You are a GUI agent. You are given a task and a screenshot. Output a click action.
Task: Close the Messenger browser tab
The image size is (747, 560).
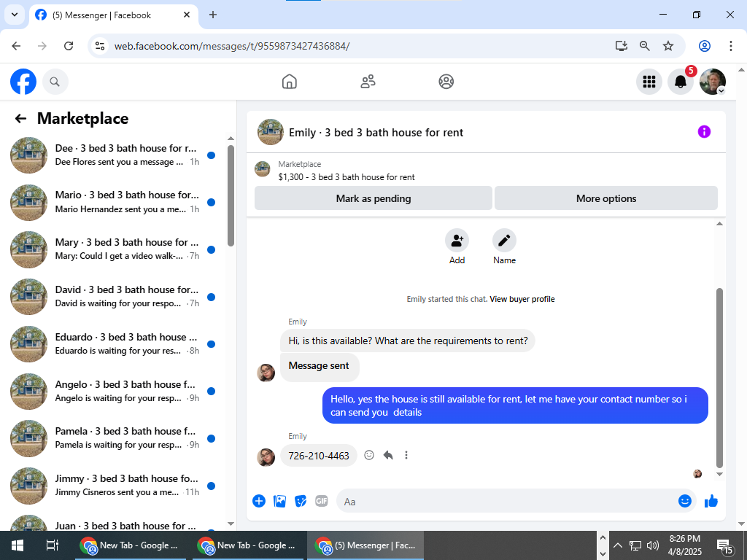coord(187,15)
